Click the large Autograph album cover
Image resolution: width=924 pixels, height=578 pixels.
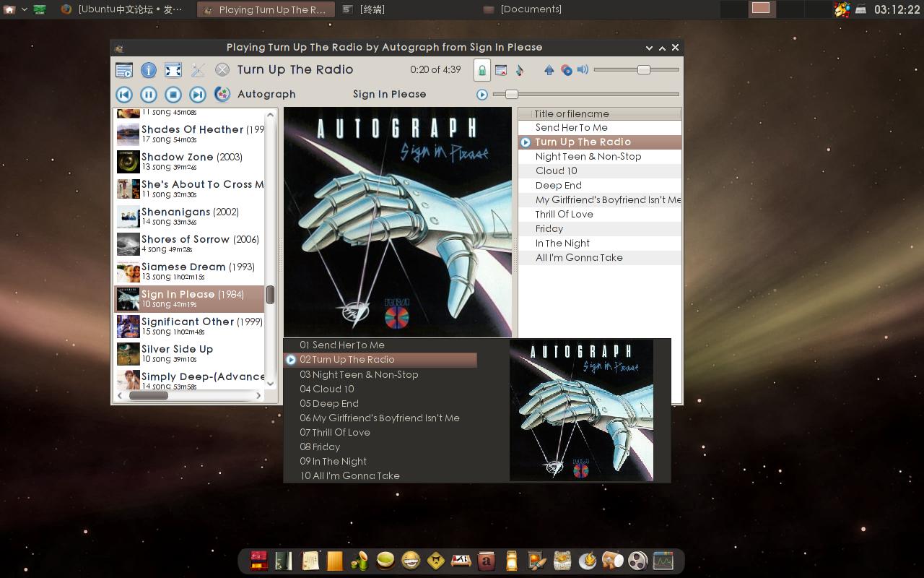click(398, 222)
